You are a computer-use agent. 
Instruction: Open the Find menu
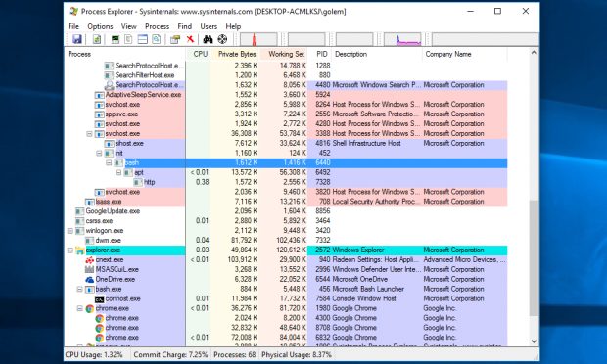[185, 26]
